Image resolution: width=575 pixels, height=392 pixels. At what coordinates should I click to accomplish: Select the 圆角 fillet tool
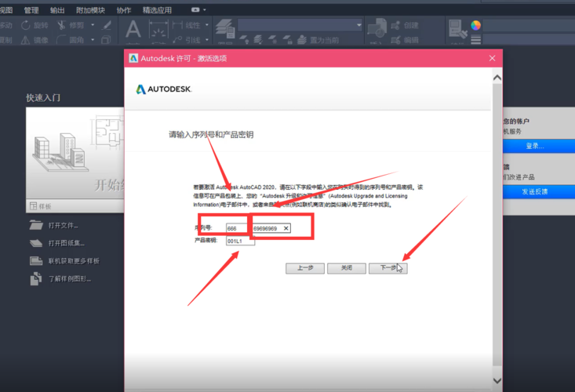coord(71,40)
